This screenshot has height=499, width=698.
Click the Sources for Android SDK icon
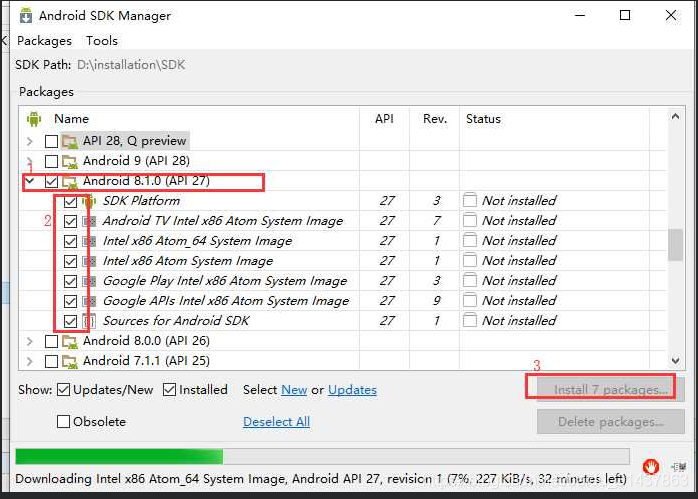[x=89, y=321]
